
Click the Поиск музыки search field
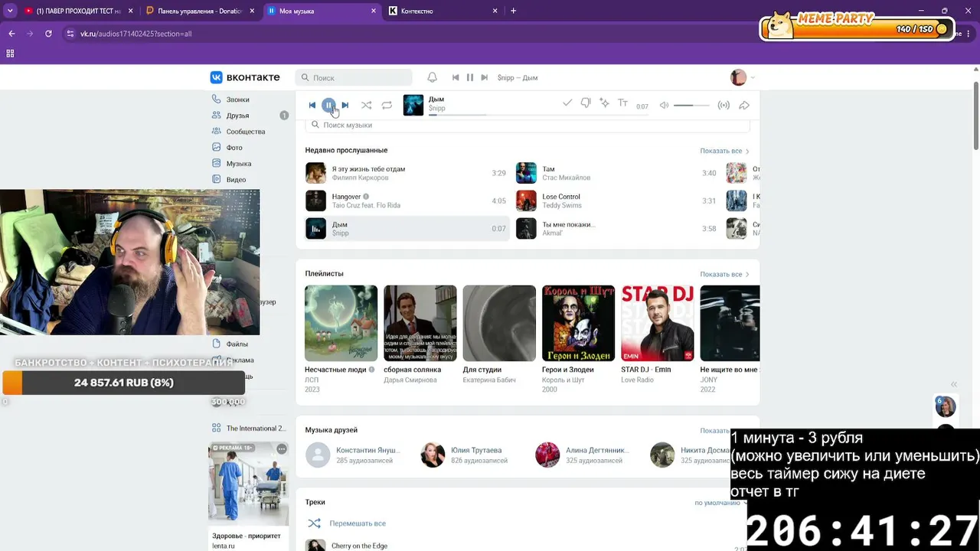pos(528,125)
